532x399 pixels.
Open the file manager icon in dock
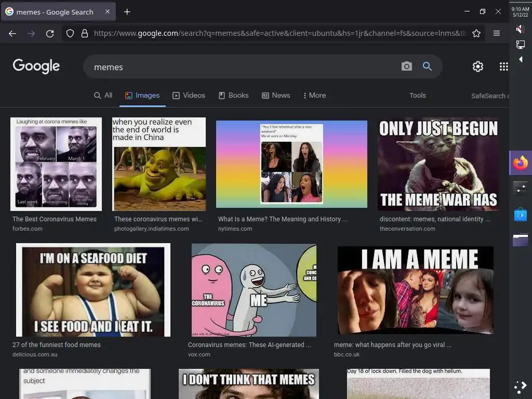click(x=521, y=240)
